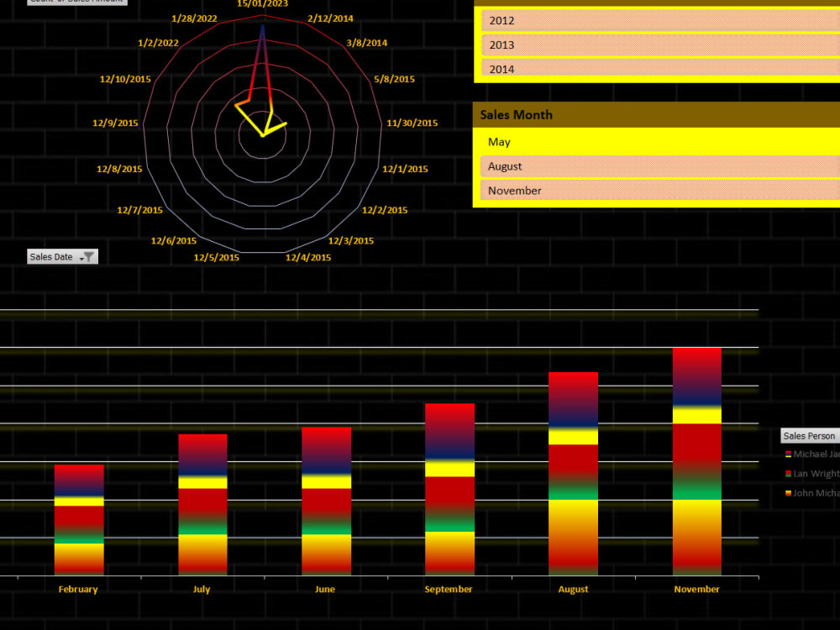Click the November axis label under bar
This screenshot has height=630, width=840.
pos(696,590)
